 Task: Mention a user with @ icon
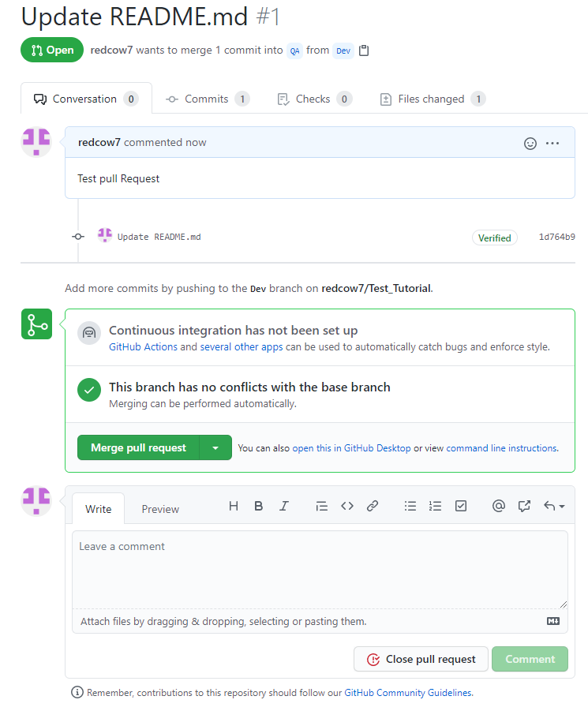tap(499, 506)
